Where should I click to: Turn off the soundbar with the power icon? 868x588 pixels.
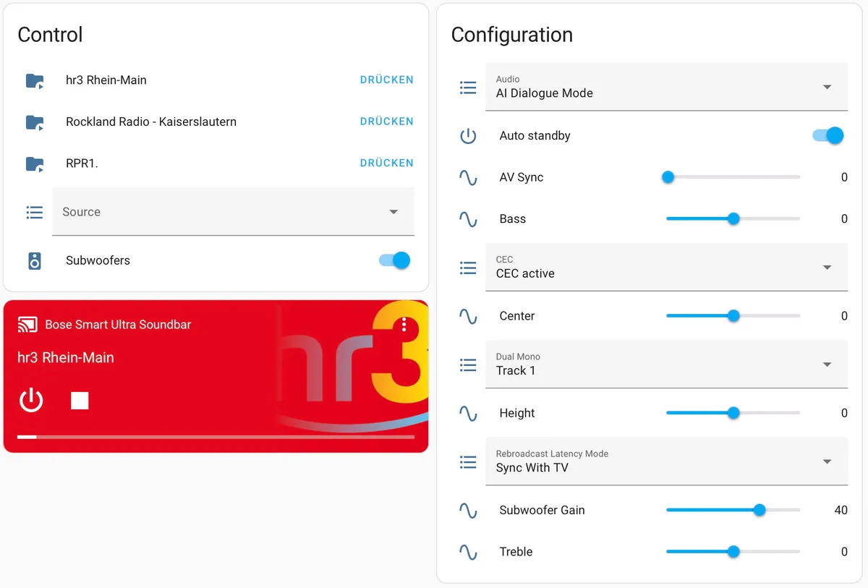coord(31,400)
